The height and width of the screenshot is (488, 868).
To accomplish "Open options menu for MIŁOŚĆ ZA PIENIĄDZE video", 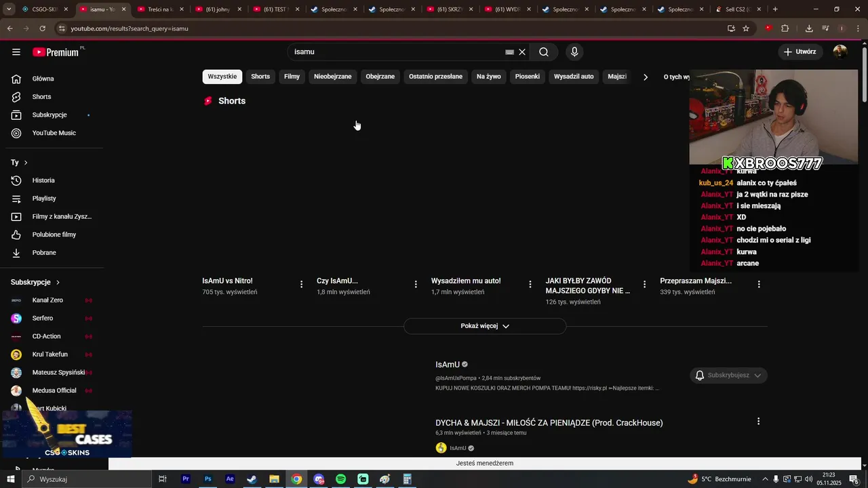I will pos(759,422).
